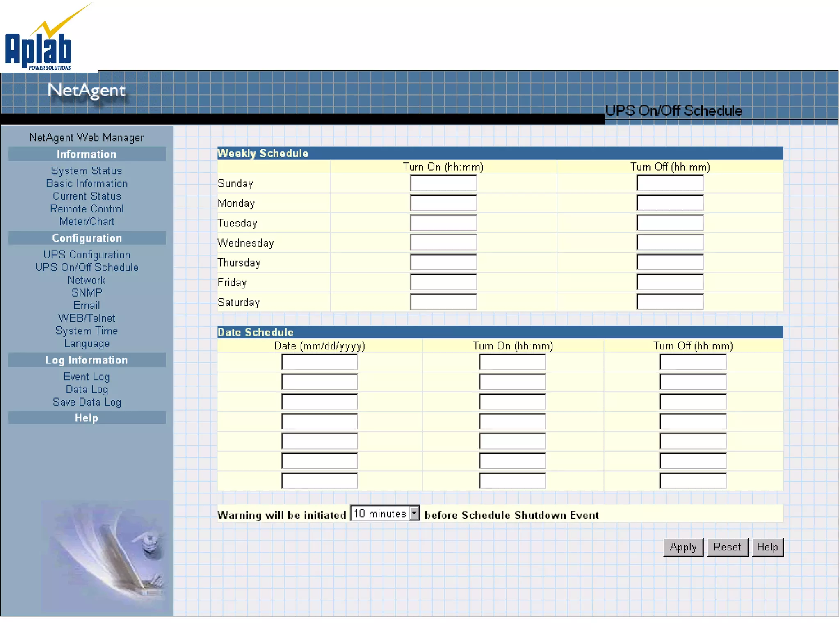Open the Meter/Chart link

pos(87,221)
